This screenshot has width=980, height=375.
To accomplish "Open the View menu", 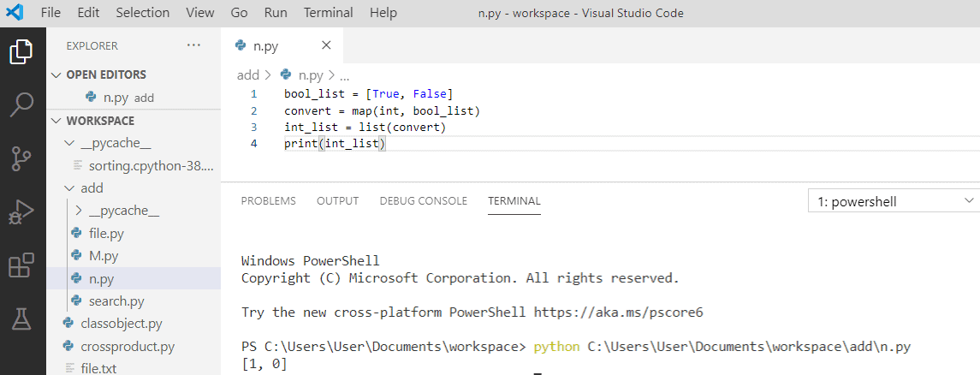I will pos(200,13).
